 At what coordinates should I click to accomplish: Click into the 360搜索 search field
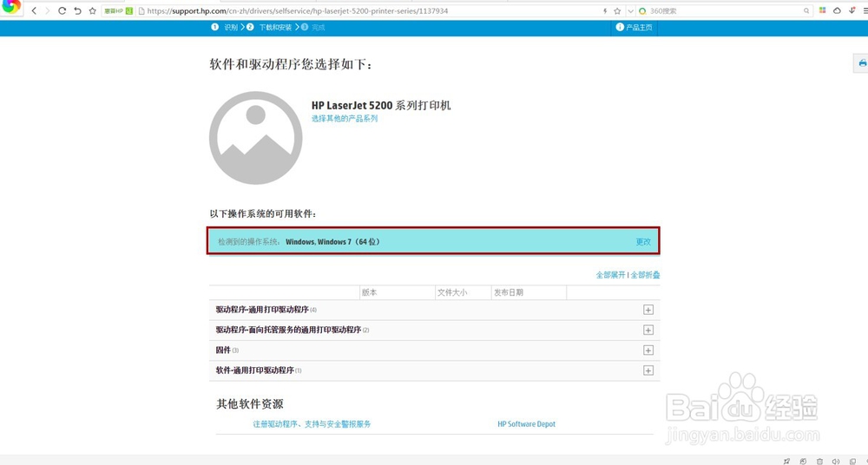(x=725, y=10)
